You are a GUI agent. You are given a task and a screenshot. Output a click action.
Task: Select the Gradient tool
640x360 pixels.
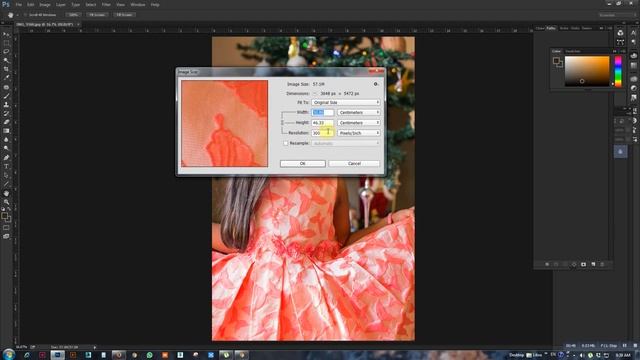pos(6,131)
